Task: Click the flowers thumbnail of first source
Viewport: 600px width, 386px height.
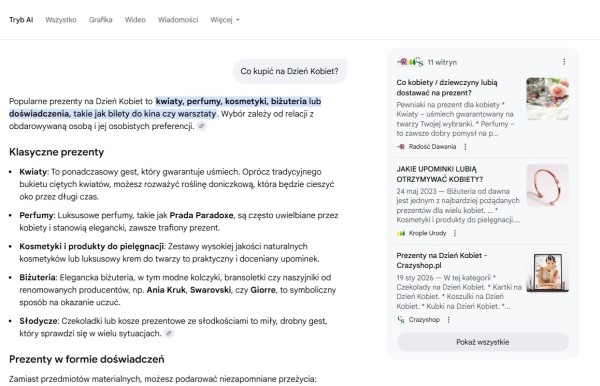Action: [x=547, y=99]
